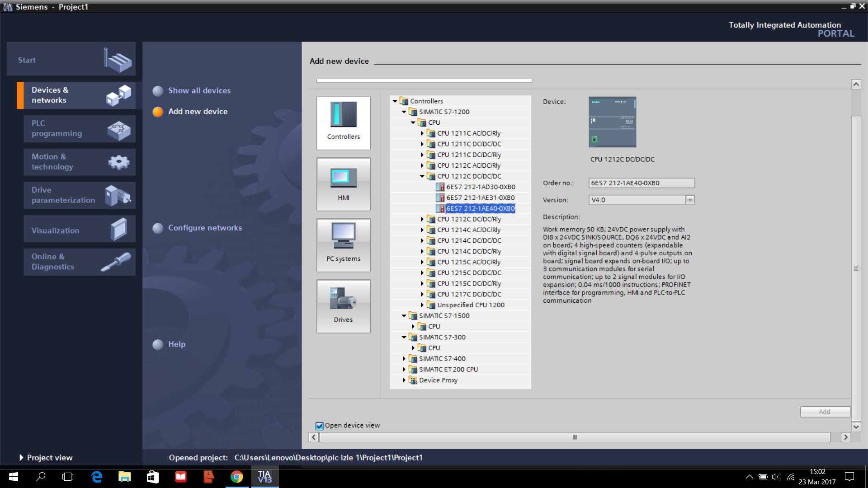Open File Explorer from taskbar
Viewport: 868px width, 488px height.
(x=124, y=477)
